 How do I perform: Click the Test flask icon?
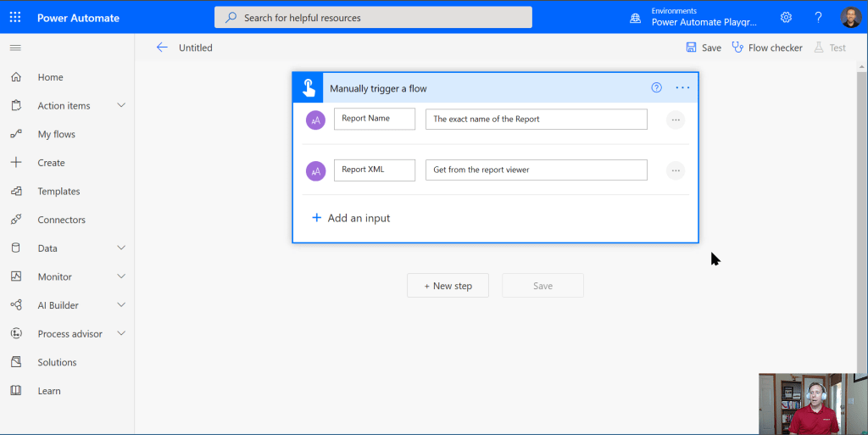[819, 47]
